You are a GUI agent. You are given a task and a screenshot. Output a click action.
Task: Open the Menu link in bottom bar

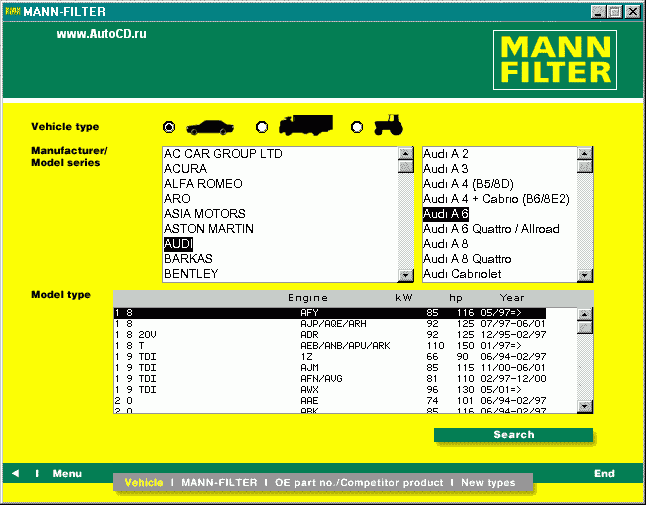[x=67, y=474]
